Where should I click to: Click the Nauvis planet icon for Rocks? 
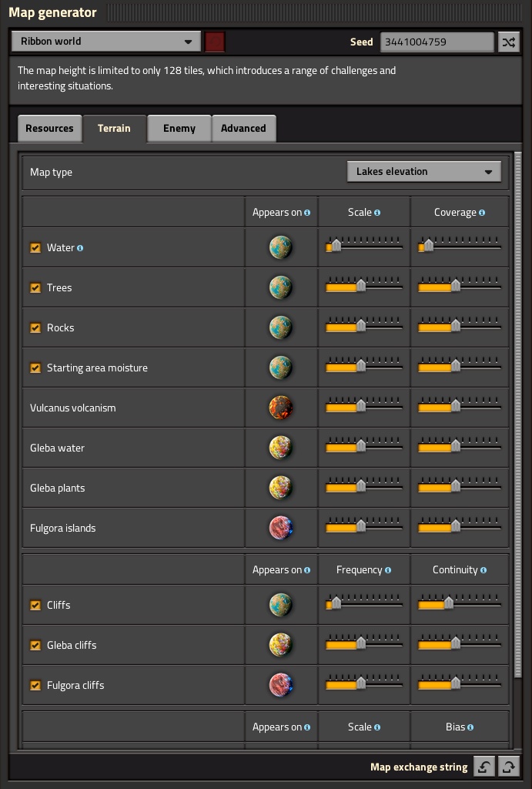coord(280,327)
